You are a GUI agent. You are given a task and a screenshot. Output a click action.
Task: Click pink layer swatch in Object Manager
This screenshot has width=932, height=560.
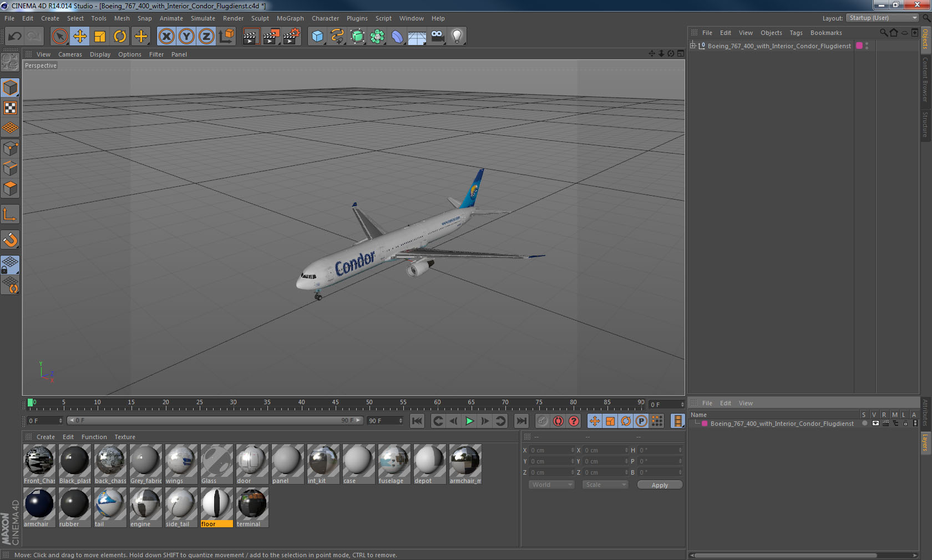(859, 46)
